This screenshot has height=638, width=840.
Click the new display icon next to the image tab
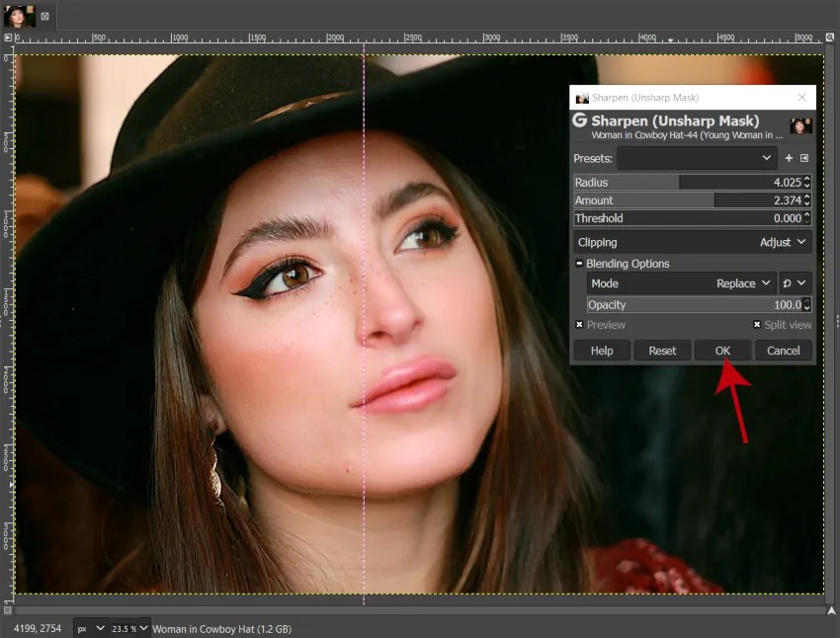pos(44,16)
